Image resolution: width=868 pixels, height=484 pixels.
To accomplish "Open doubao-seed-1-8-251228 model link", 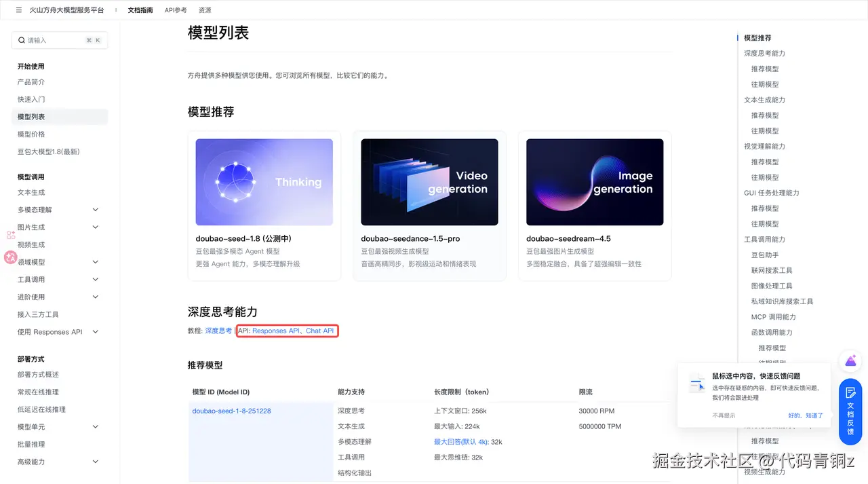I will 232,411.
